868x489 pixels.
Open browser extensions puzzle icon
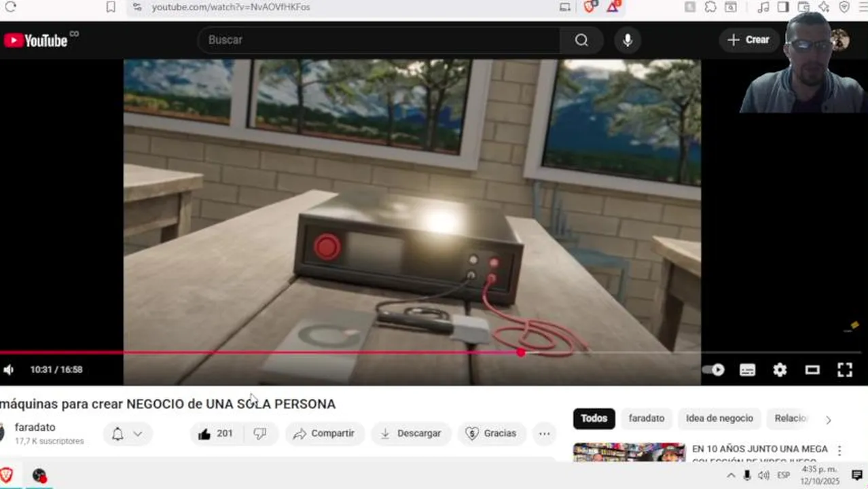pyautogui.click(x=710, y=7)
